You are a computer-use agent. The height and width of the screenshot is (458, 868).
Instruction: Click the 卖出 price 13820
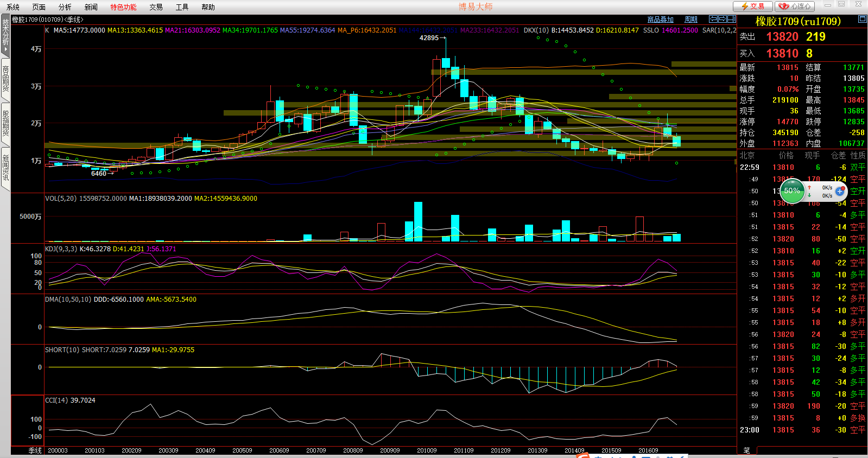click(x=782, y=37)
